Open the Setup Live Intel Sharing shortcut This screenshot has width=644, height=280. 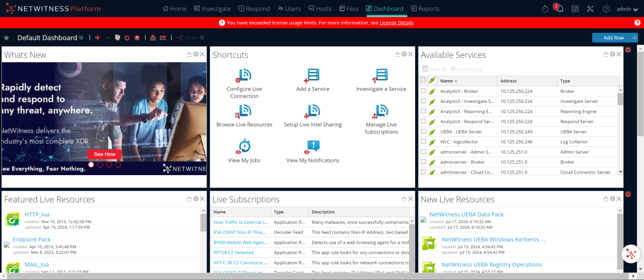(313, 116)
